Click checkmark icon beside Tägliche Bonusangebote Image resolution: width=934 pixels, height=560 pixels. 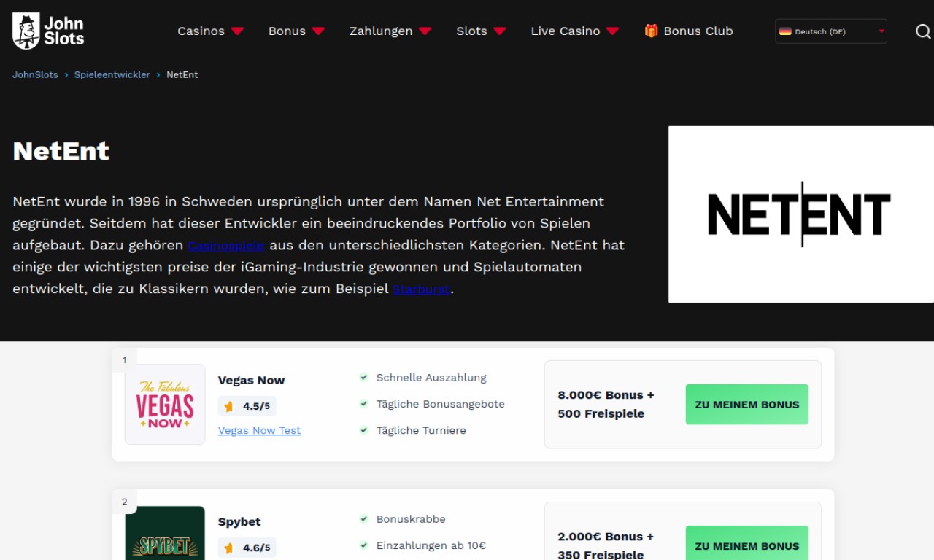(363, 404)
